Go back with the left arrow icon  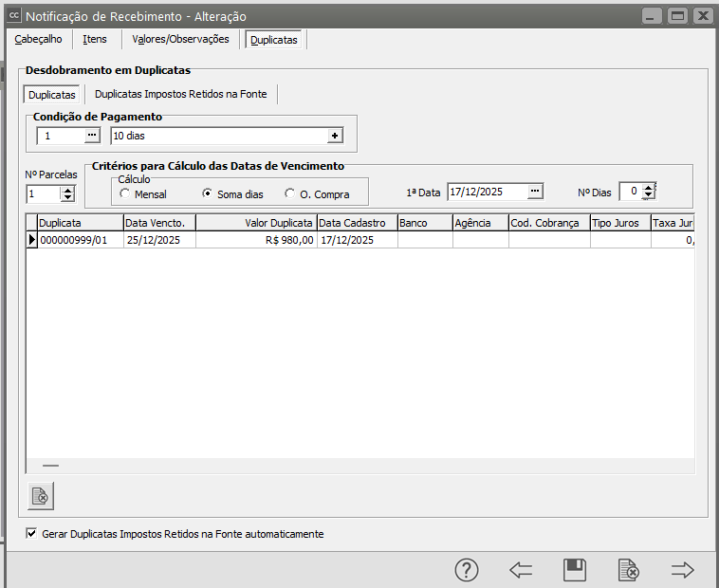520,569
